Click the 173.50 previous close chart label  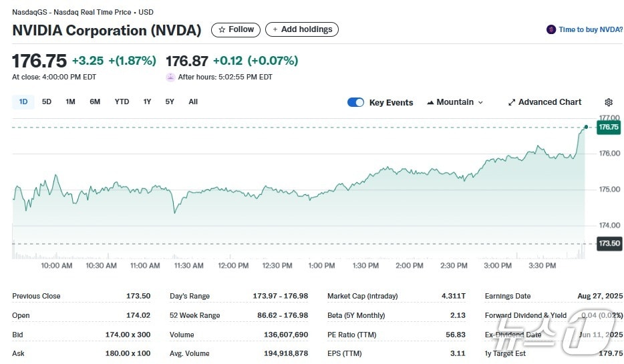(609, 244)
